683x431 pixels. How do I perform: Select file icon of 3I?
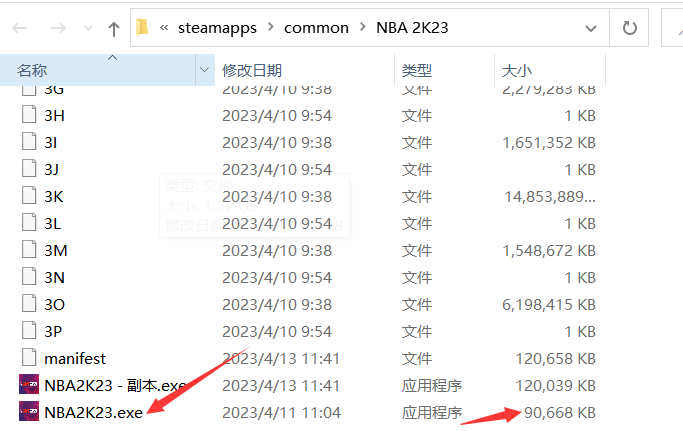pyautogui.click(x=29, y=142)
